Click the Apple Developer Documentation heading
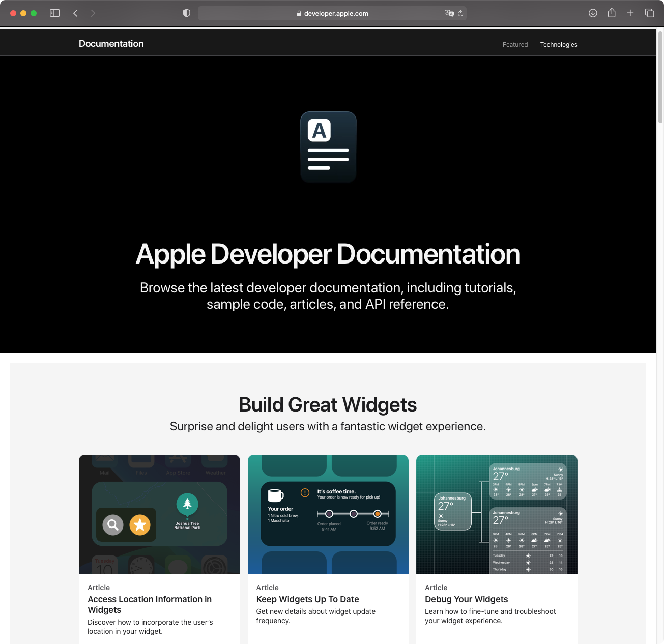Image resolution: width=664 pixels, height=644 pixels. 328,254
